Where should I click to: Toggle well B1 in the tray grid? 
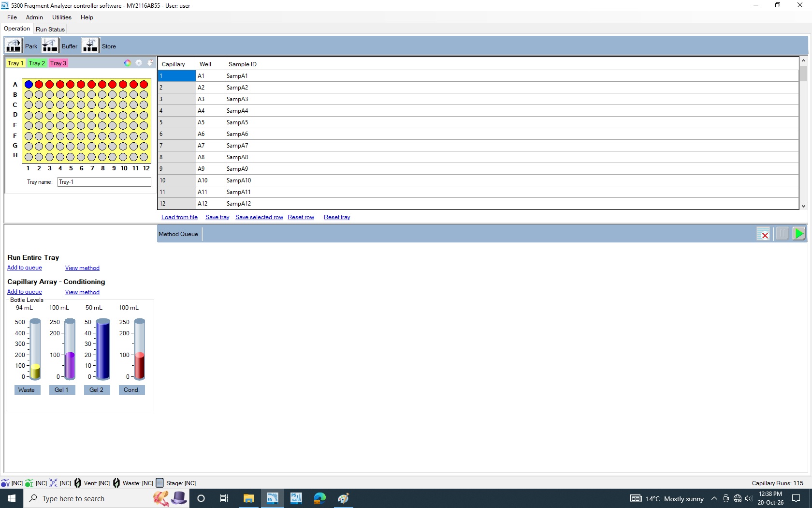coord(29,95)
